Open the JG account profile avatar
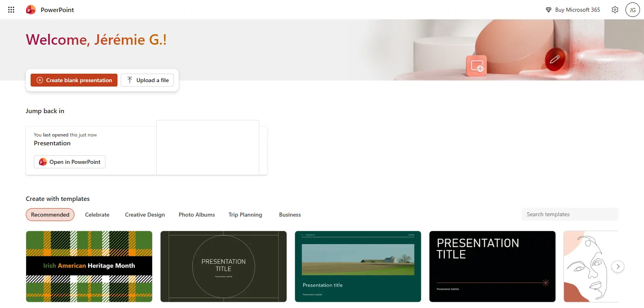Screen dimensions: 644x308 pos(632,10)
